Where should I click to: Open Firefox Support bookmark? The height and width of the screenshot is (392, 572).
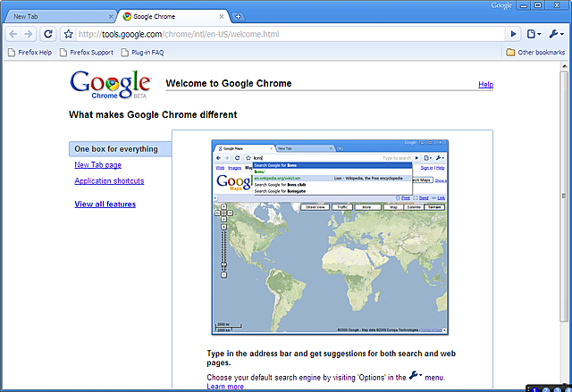(x=87, y=53)
